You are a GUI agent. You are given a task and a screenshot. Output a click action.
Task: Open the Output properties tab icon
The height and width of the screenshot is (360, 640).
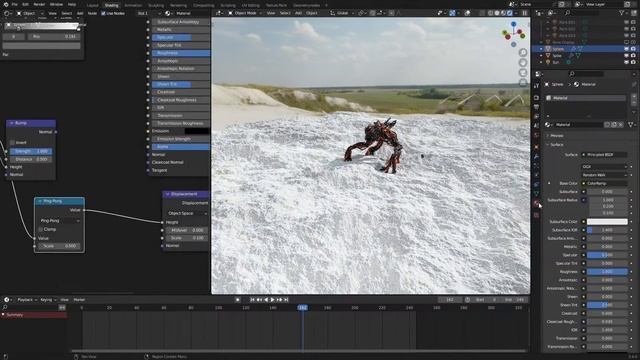(536, 107)
